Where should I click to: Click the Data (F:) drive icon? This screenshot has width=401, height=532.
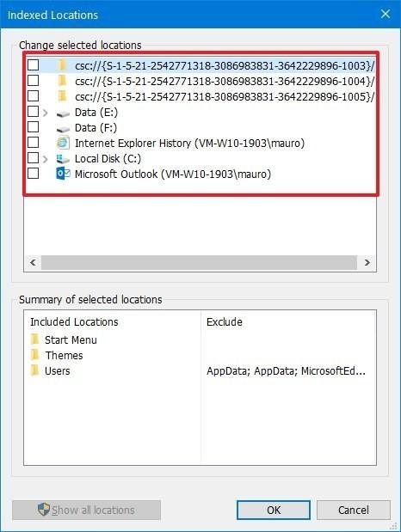coord(63,129)
